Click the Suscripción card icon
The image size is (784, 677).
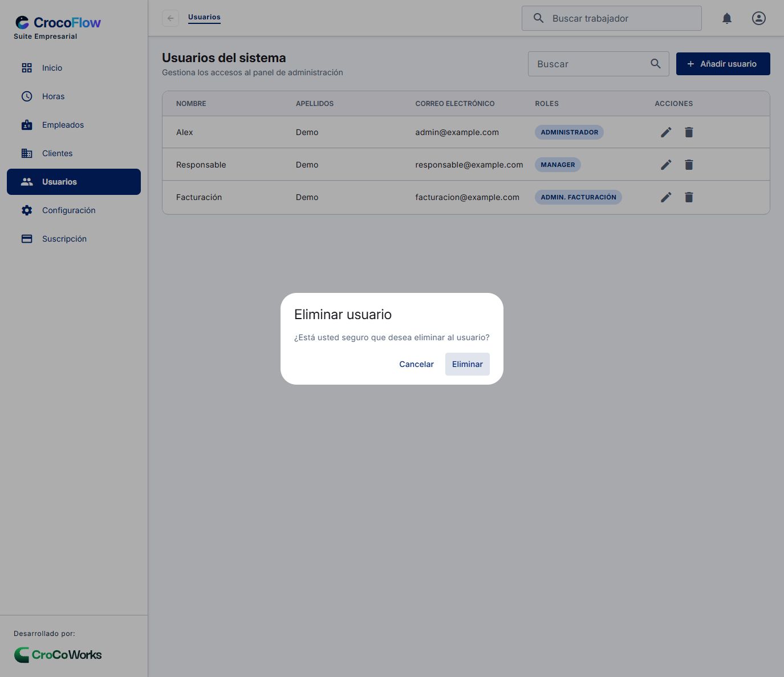(27, 239)
